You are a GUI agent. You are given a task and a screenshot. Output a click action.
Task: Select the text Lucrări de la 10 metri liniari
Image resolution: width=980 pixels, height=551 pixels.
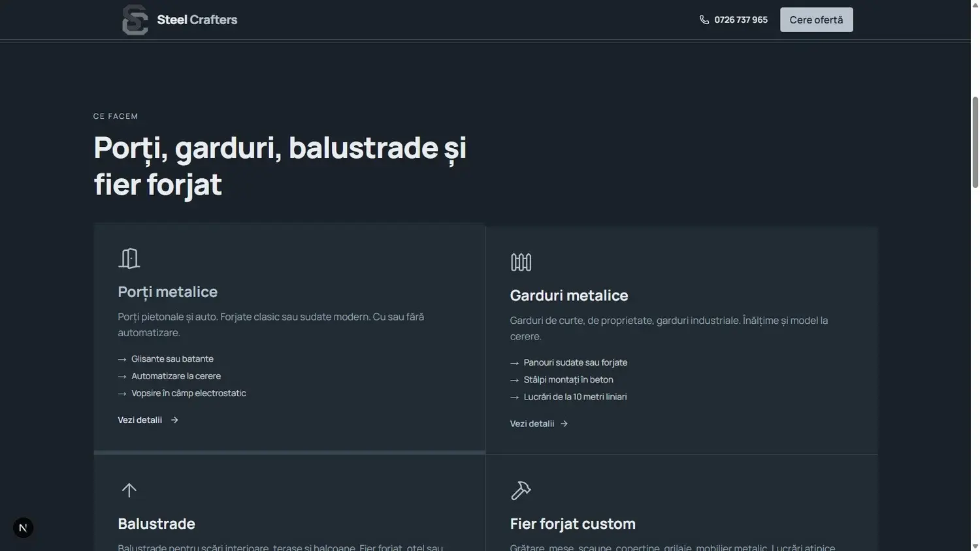pyautogui.click(x=575, y=396)
